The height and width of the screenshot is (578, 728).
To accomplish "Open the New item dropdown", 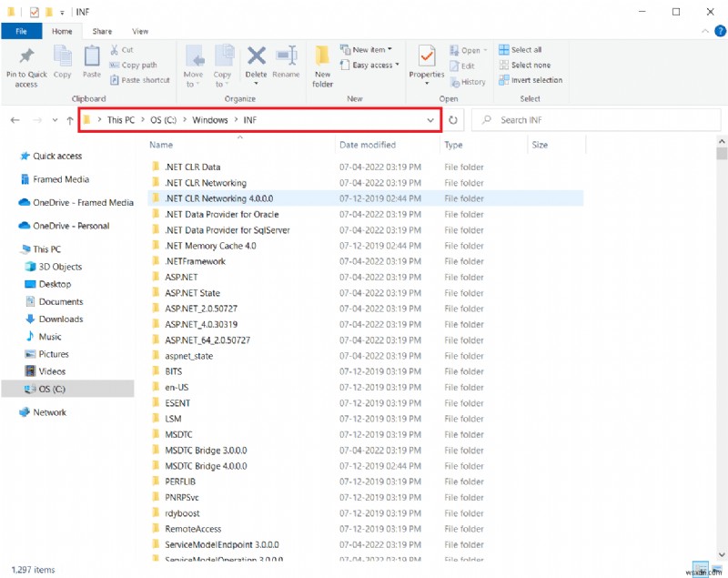I will [366, 50].
